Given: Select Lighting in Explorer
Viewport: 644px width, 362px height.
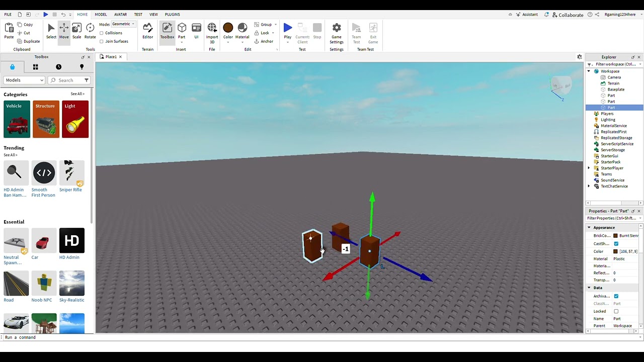Looking at the screenshot, I should point(608,120).
